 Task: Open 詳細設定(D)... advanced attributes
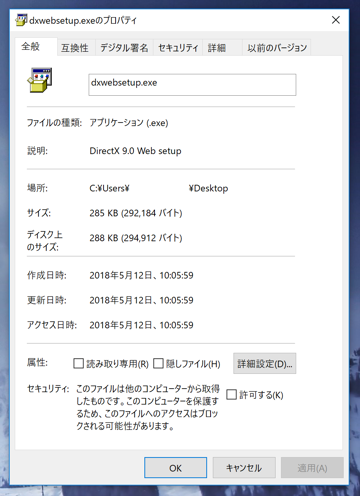click(x=265, y=364)
